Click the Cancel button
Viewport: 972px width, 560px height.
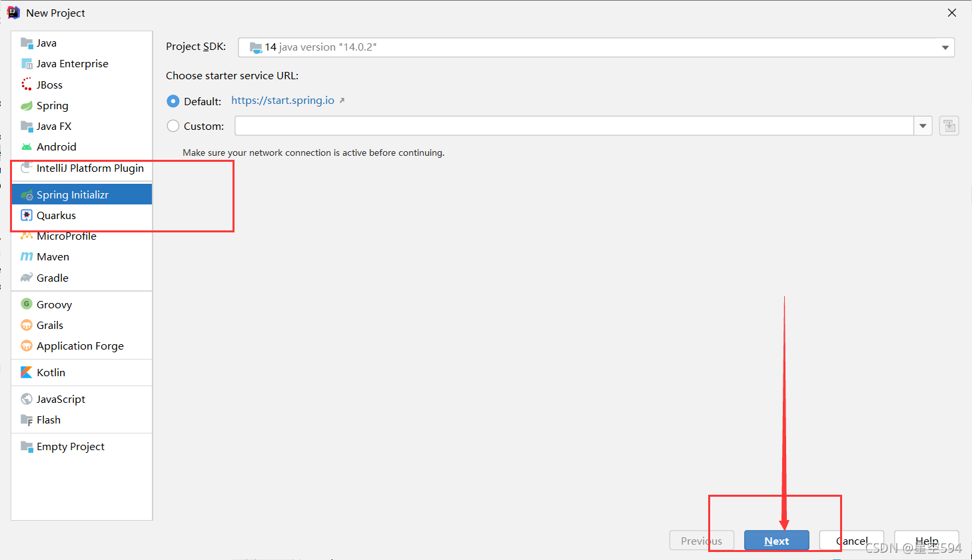851,541
